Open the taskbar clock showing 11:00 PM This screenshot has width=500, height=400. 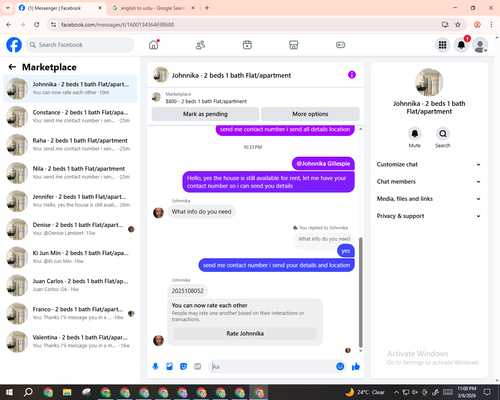(467, 392)
